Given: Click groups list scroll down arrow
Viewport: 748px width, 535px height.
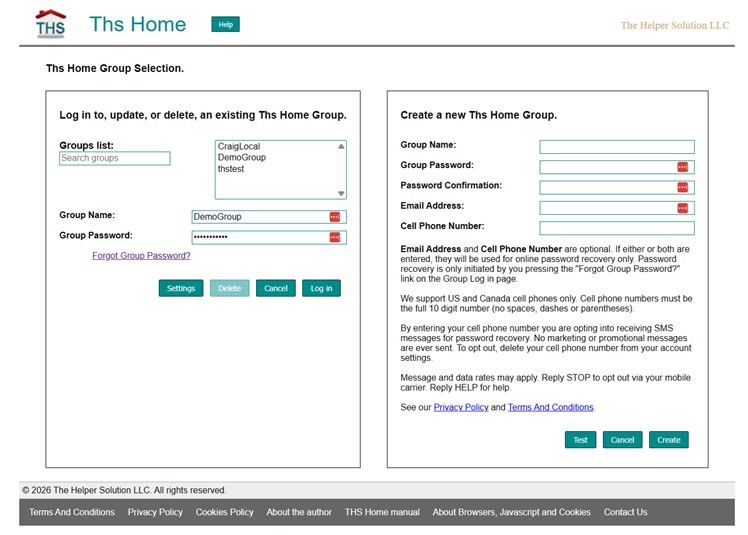Looking at the screenshot, I should pos(341,193).
